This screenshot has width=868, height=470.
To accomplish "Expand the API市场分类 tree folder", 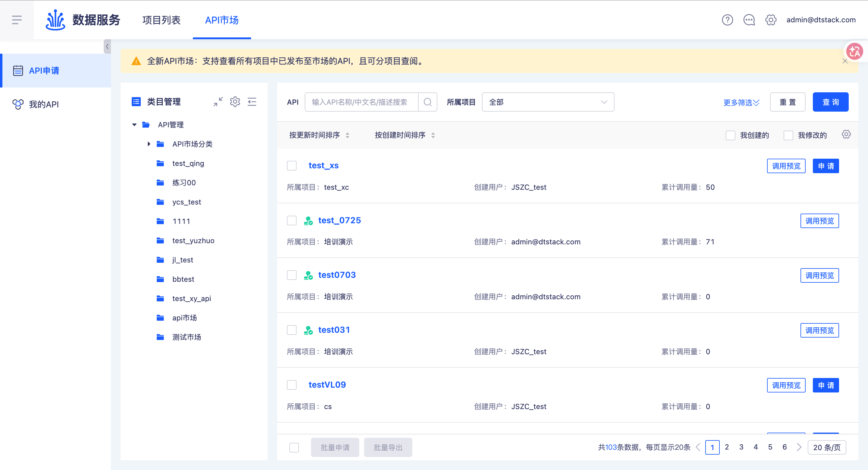I will point(149,144).
